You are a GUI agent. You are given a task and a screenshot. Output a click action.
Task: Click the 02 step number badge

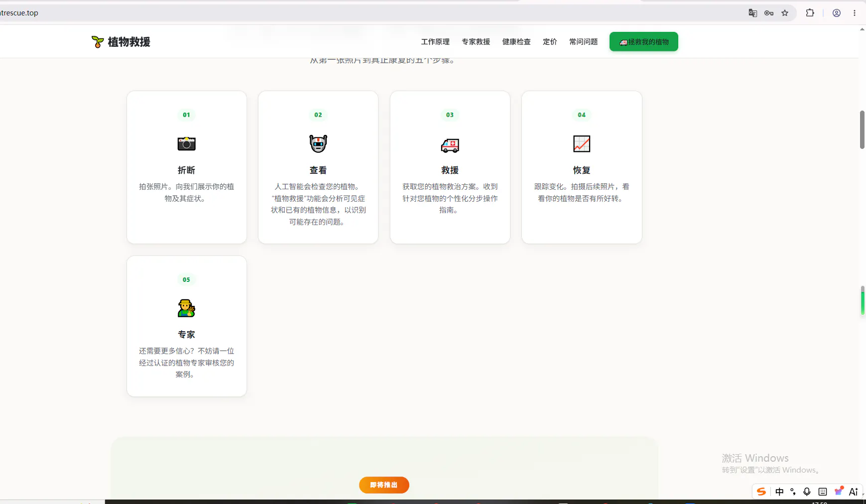pos(318,115)
